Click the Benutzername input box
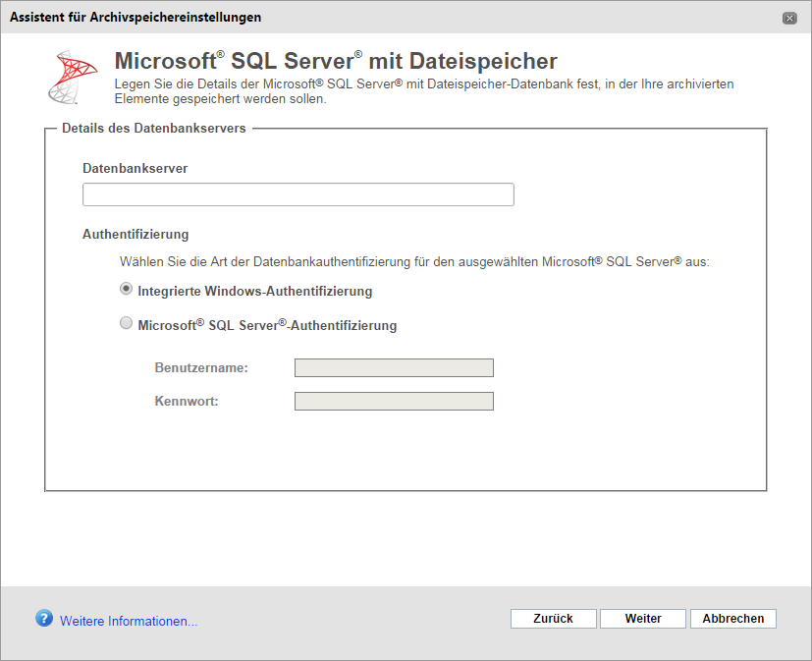812x661 pixels. 394,367
